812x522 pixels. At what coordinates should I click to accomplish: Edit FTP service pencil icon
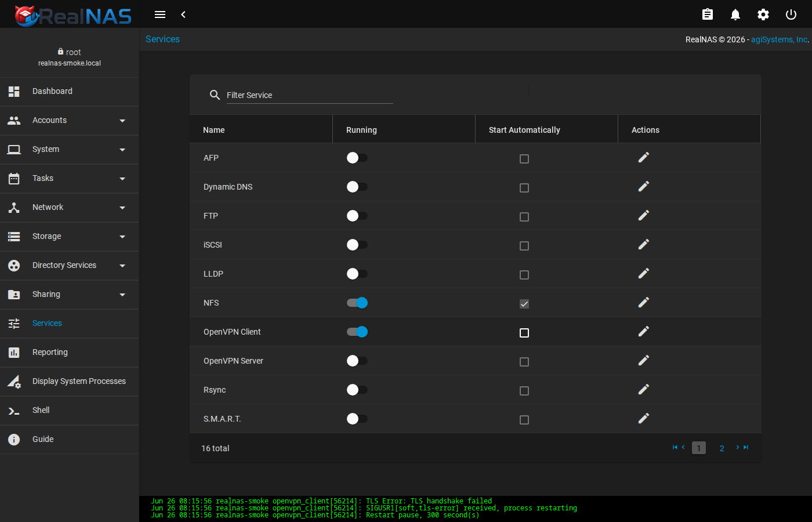644,215
